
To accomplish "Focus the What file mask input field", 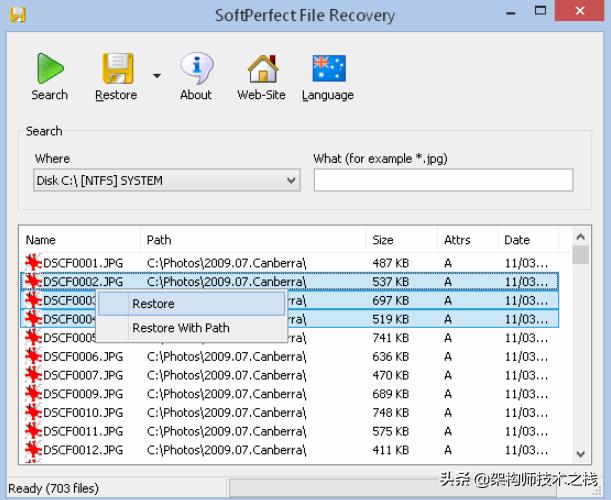I will [x=443, y=180].
